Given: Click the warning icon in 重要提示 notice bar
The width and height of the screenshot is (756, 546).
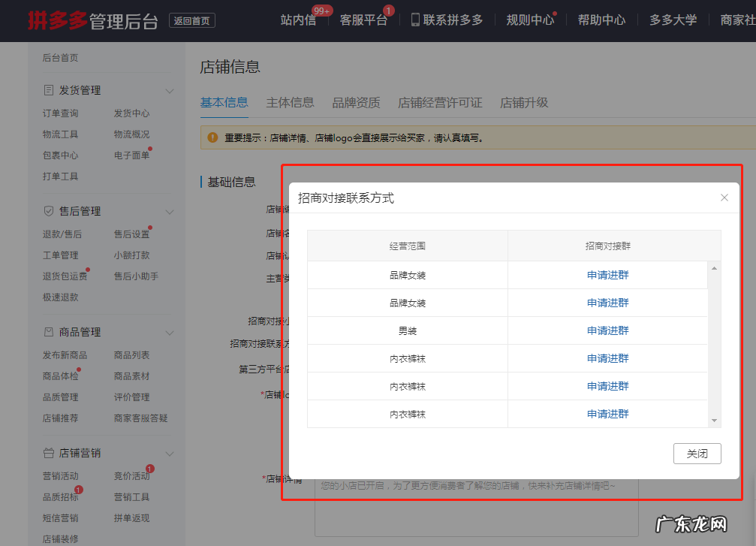Looking at the screenshot, I should (x=212, y=137).
